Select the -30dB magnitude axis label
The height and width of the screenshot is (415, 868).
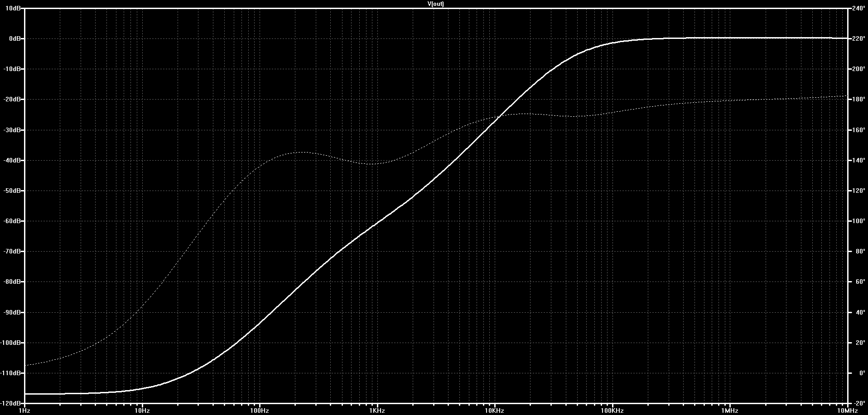(13, 130)
